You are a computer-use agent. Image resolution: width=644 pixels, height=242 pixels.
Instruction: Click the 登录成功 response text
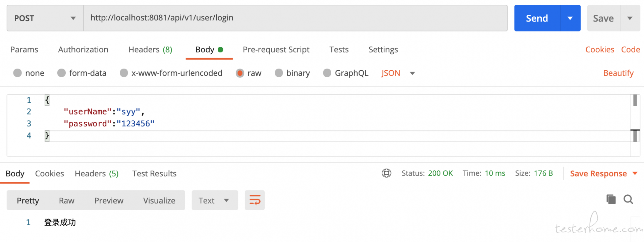point(60,222)
